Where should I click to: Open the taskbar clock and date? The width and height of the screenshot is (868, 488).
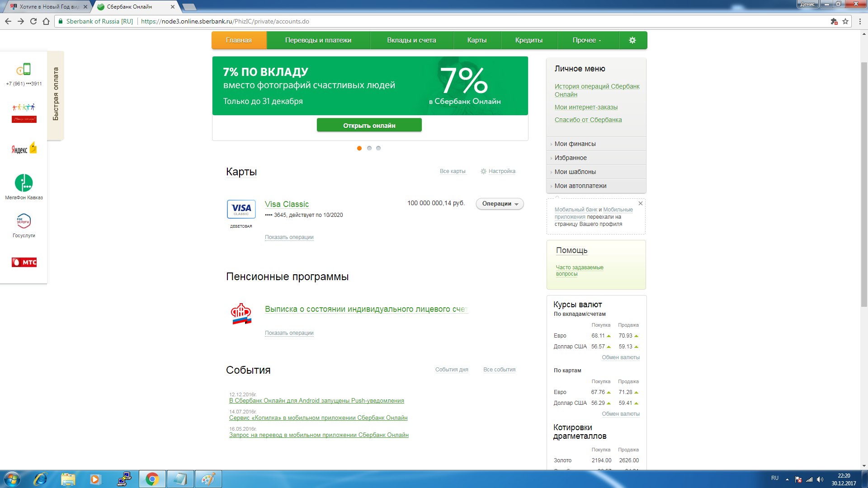coord(844,479)
